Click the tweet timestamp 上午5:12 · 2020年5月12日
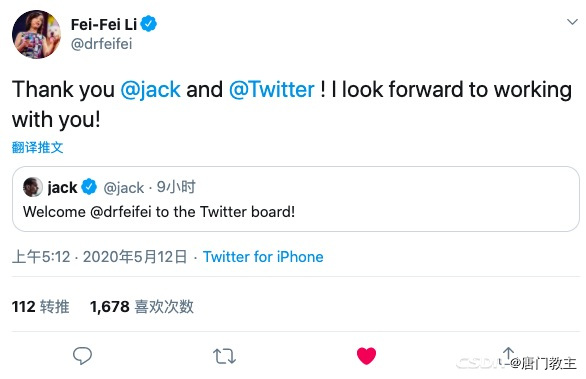Screen dimensions: 586x379 click(x=99, y=257)
